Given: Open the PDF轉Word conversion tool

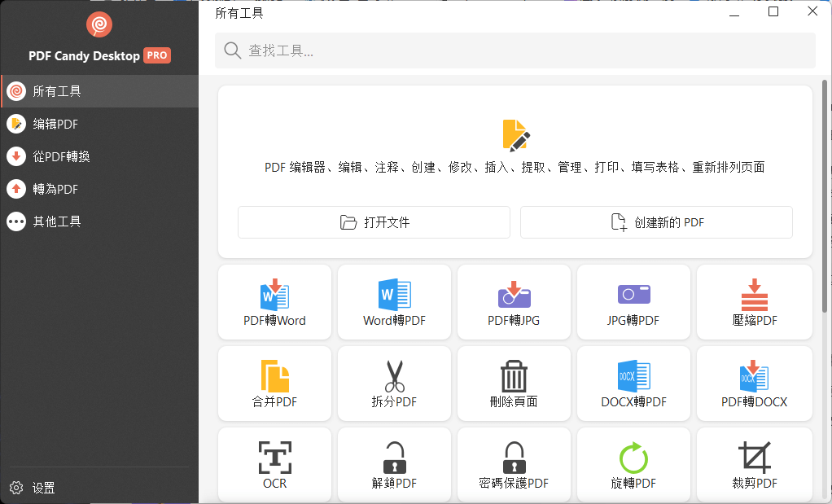Looking at the screenshot, I should (274, 302).
